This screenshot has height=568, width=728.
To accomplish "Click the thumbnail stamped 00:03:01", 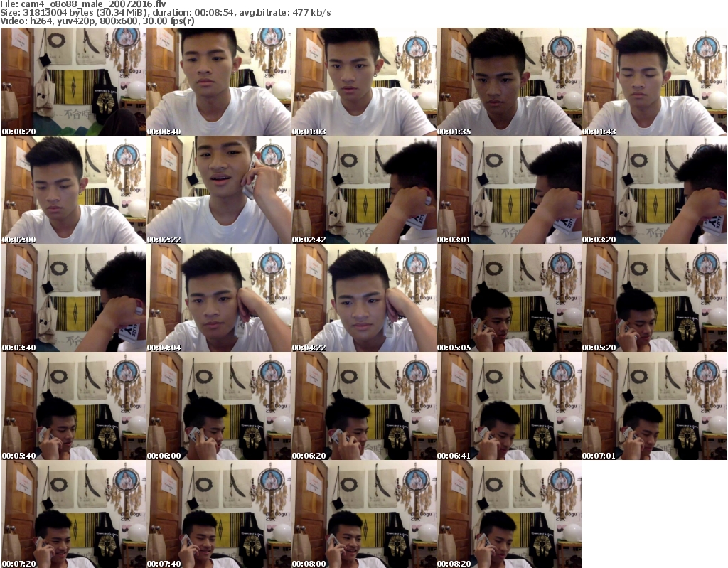I will [509, 190].
